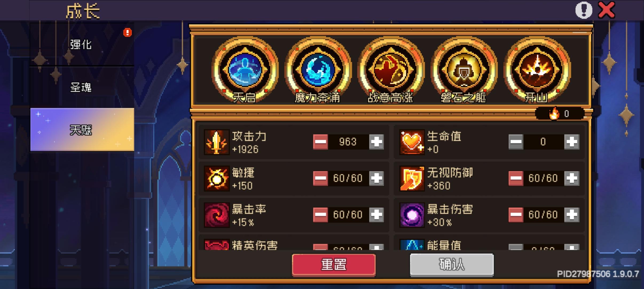Viewport: 644px width, 289px height.
Task: Decrease 攻击力 with minus button
Action: tap(320, 142)
